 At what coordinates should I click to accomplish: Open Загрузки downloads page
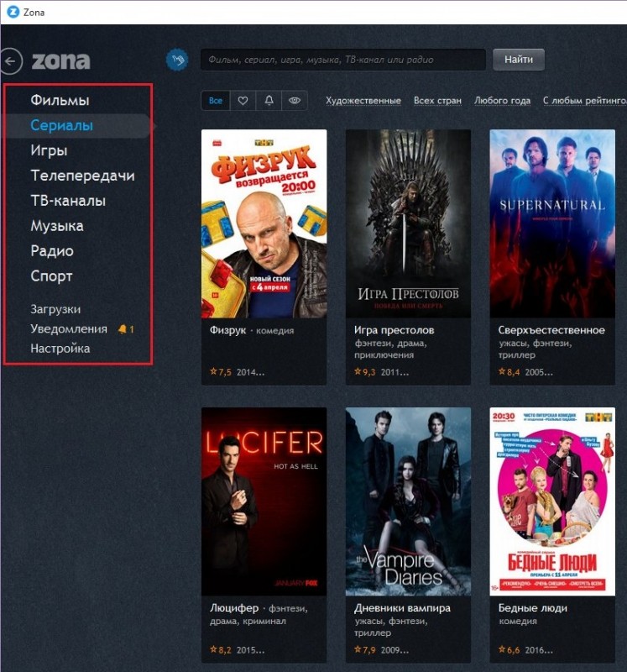point(55,309)
